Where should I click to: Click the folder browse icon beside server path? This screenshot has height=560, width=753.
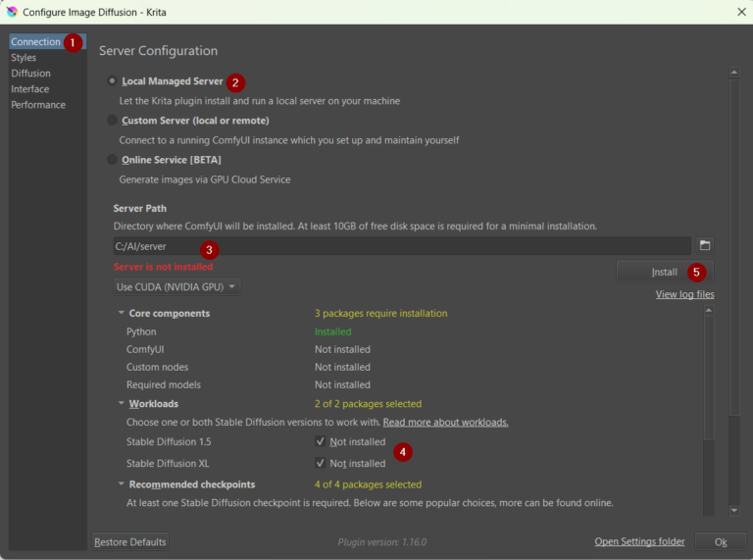coord(704,245)
